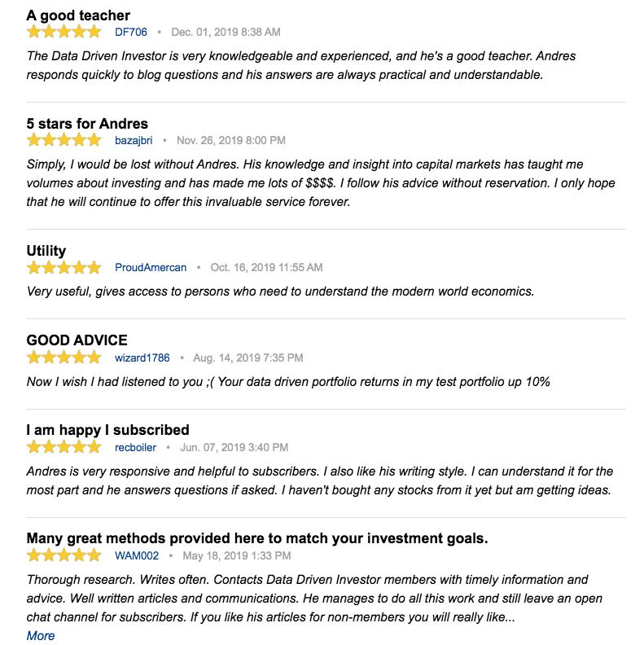Click the Dec. 01, 2019 review date

pyautogui.click(x=226, y=32)
